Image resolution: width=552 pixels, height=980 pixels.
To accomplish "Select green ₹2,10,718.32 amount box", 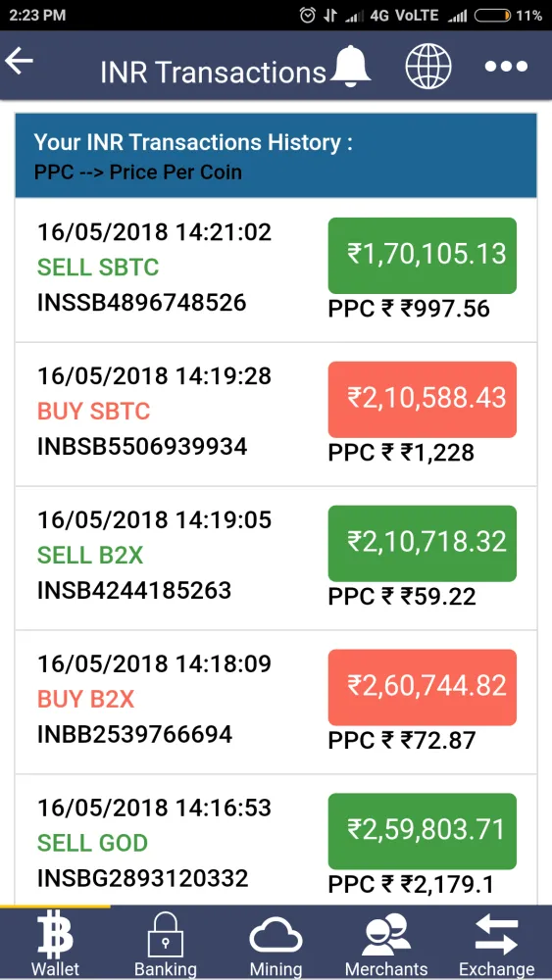I will 422,543.
